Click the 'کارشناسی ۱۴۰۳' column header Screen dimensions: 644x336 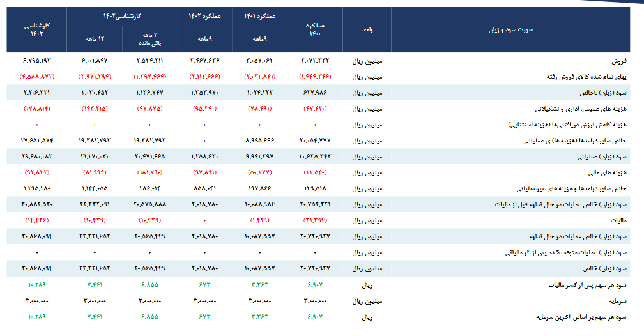[37, 29]
